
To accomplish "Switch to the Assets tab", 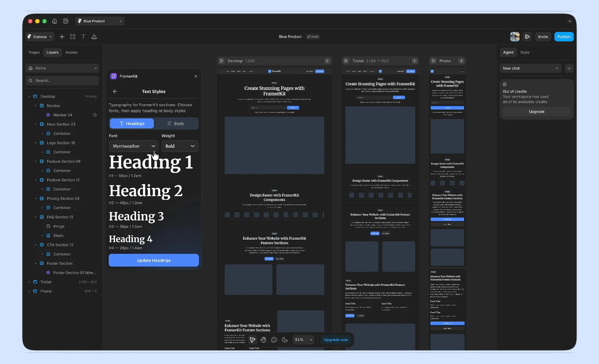I will tap(71, 52).
